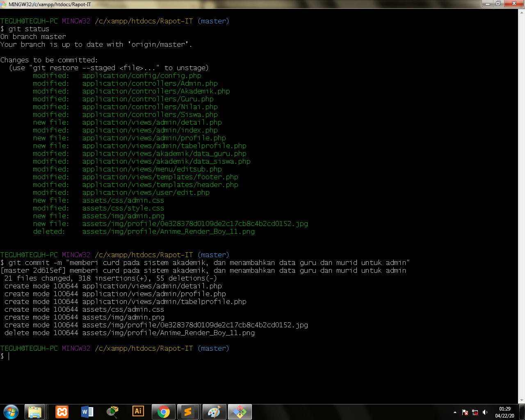Click 'new file:' line for assets/img/admin.png

[99, 216]
